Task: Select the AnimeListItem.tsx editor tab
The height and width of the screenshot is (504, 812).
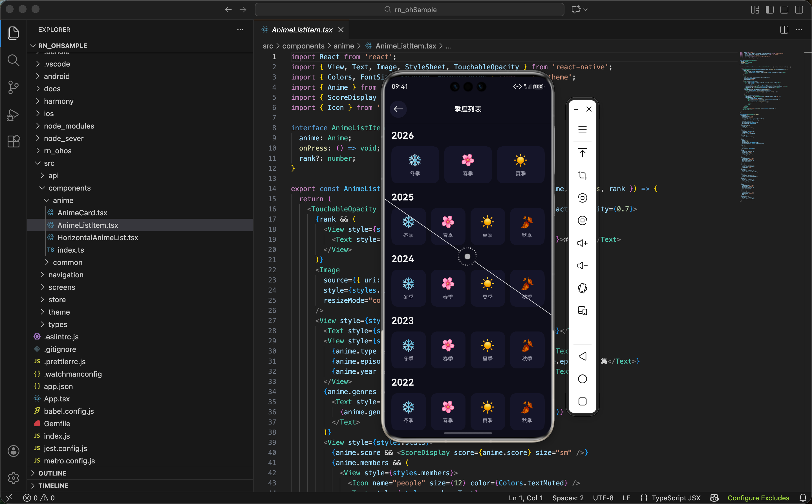Action: 302,30
